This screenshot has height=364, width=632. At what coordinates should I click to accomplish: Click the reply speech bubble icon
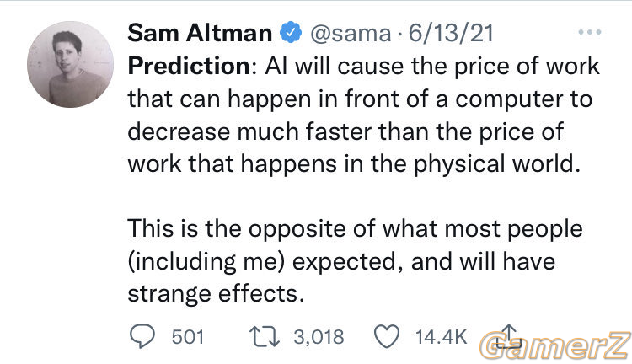(x=142, y=336)
